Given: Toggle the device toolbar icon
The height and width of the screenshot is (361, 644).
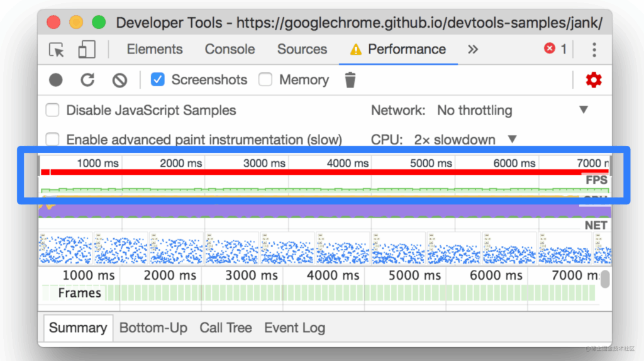Looking at the screenshot, I should 87,49.
